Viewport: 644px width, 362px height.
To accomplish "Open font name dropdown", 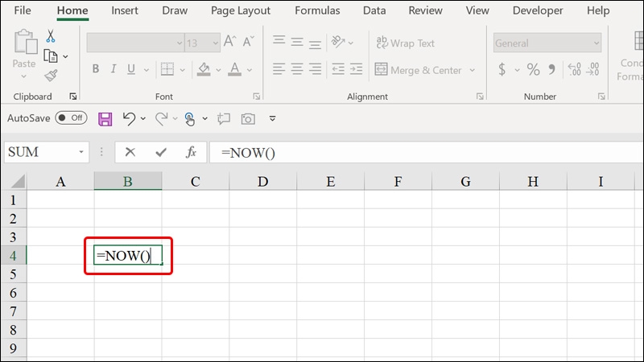I will tap(180, 43).
